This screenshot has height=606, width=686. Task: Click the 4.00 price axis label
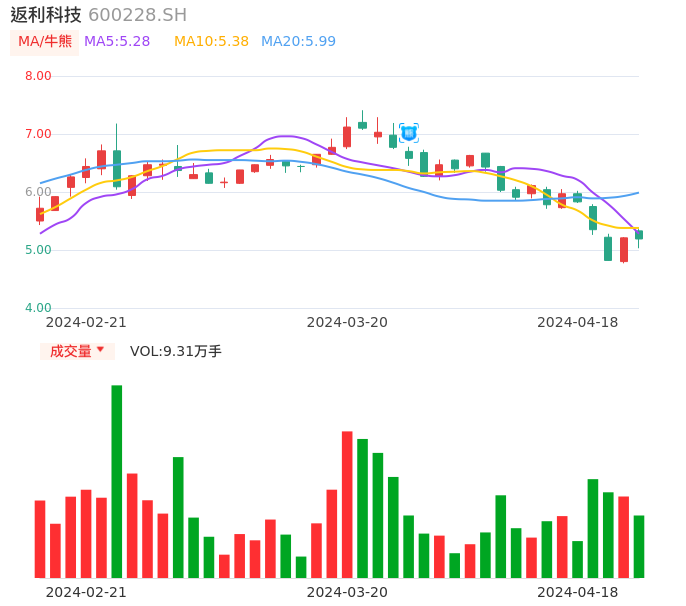point(38,308)
